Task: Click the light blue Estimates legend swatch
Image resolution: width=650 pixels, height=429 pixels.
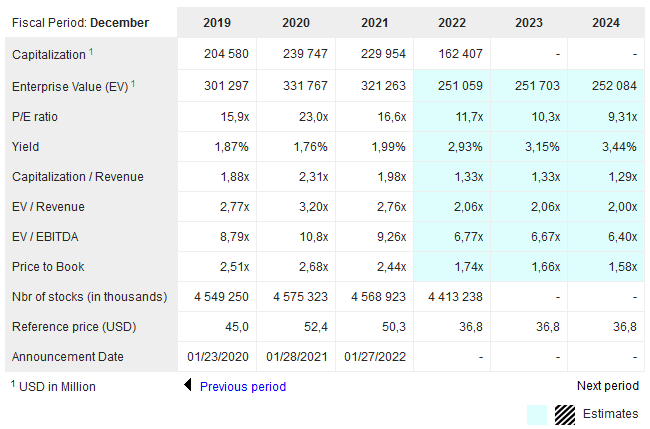Action: click(537, 414)
